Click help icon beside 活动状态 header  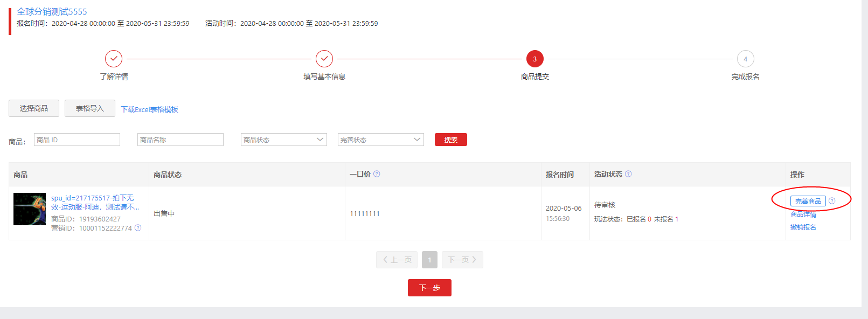(x=628, y=174)
